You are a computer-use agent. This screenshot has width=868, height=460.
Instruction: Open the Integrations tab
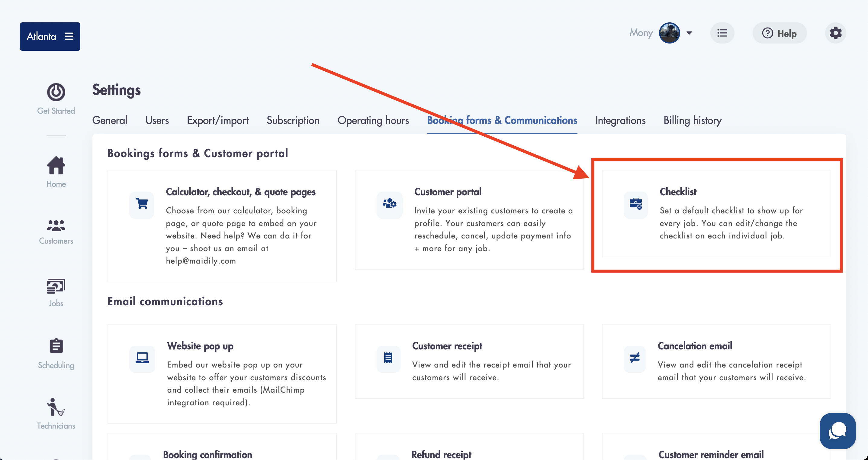[620, 120]
